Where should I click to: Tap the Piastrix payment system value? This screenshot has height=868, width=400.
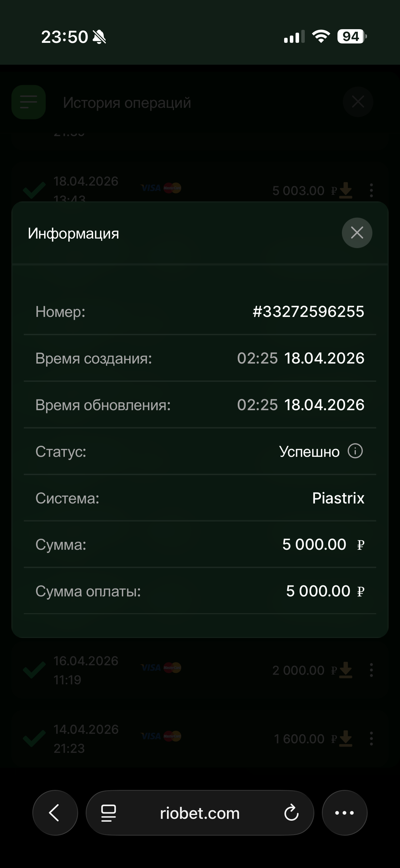click(338, 498)
